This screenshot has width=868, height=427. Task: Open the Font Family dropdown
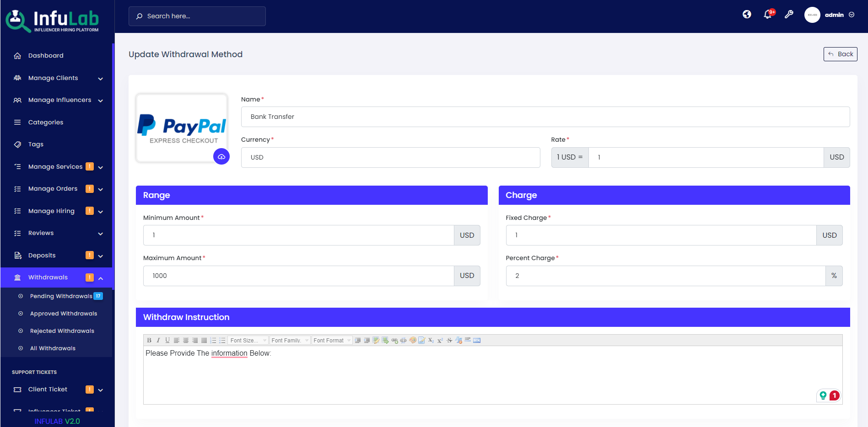point(289,340)
